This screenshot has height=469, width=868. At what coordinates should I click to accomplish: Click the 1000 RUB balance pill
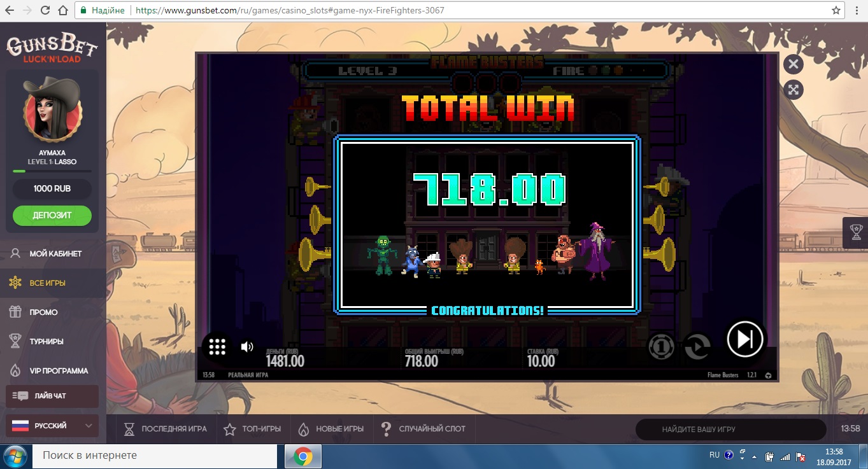pyautogui.click(x=52, y=189)
